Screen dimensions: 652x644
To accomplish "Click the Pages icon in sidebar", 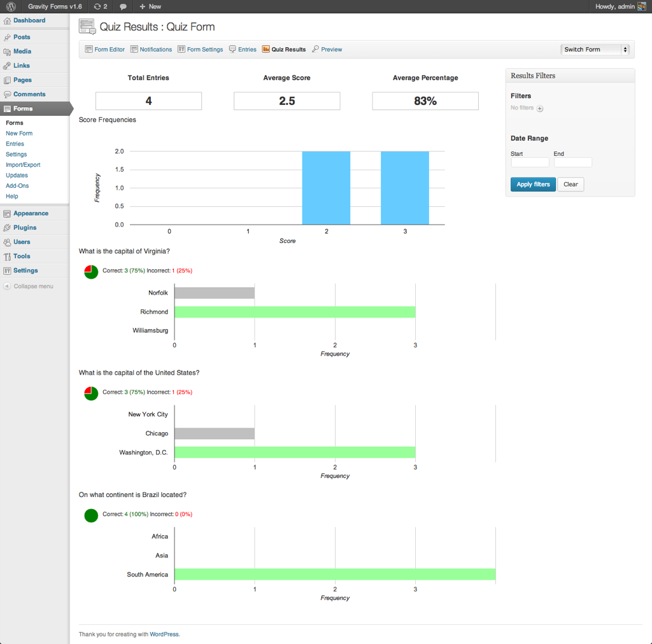I will [7, 80].
